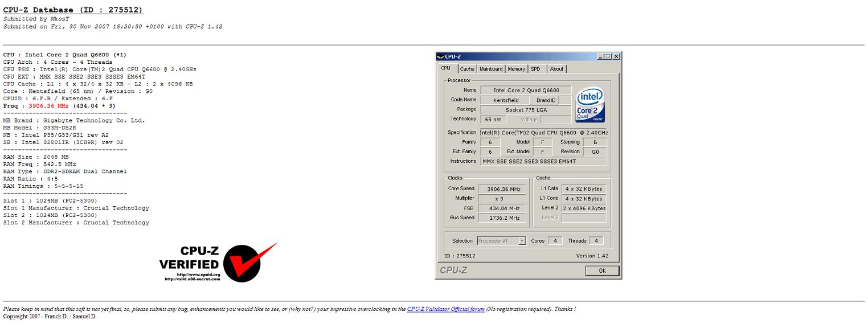Click the Specification text in CPU-Z window
This screenshot has width=868, height=336.
pyautogui.click(x=543, y=133)
